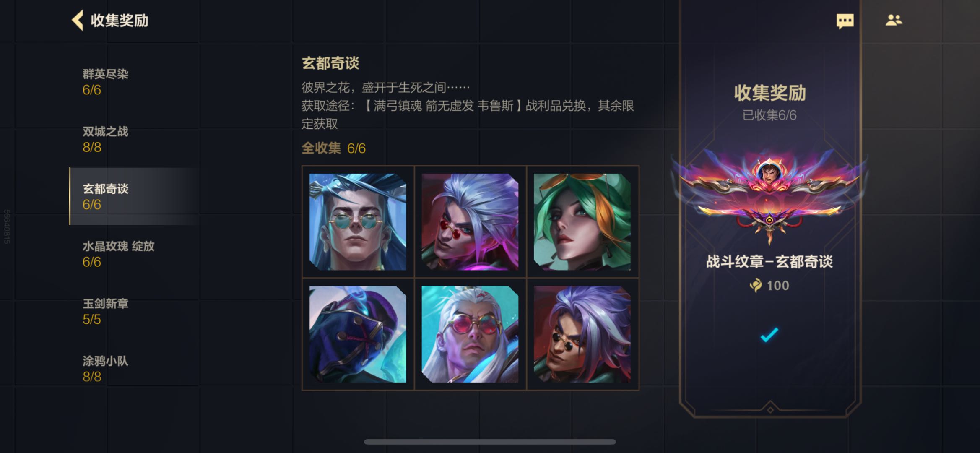Screen dimensions: 980x453
Task: Select green-haired woman skin portrait
Action: point(582,222)
